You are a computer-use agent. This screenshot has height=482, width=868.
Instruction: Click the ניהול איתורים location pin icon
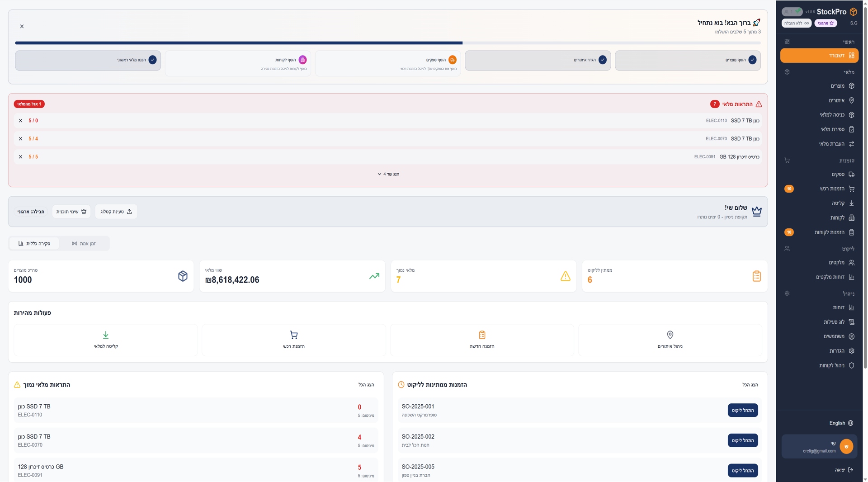(670, 335)
